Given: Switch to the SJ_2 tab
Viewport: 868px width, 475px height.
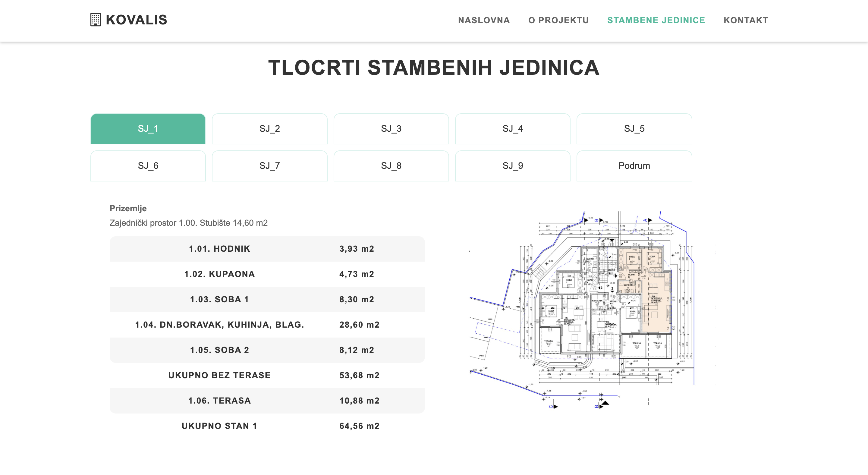Looking at the screenshot, I should coord(269,129).
